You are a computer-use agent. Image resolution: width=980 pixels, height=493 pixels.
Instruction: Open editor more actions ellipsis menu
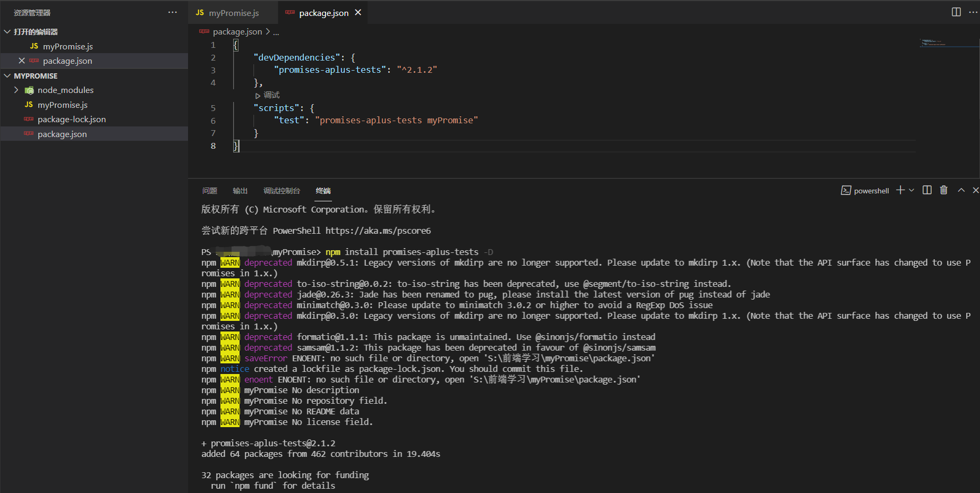pyautogui.click(x=973, y=12)
